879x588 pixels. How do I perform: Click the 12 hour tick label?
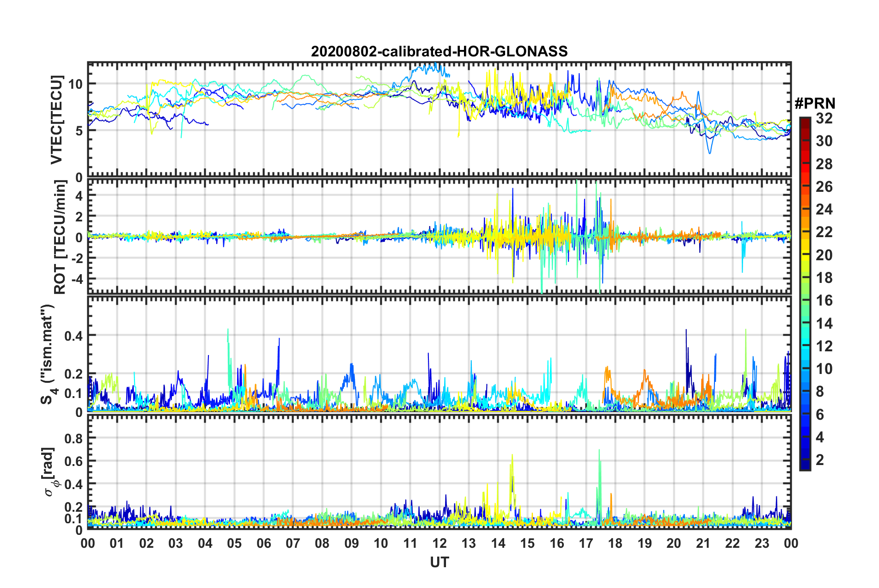click(439, 543)
